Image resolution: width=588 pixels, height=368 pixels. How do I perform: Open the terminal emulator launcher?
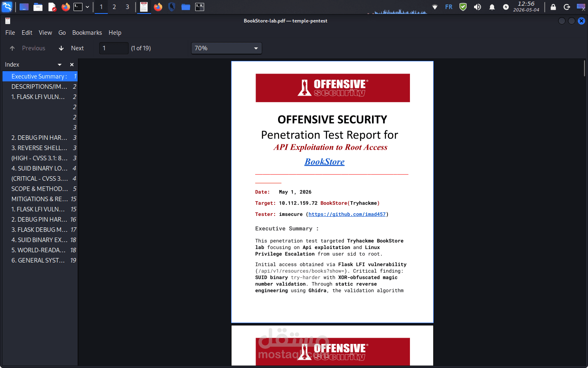78,7
